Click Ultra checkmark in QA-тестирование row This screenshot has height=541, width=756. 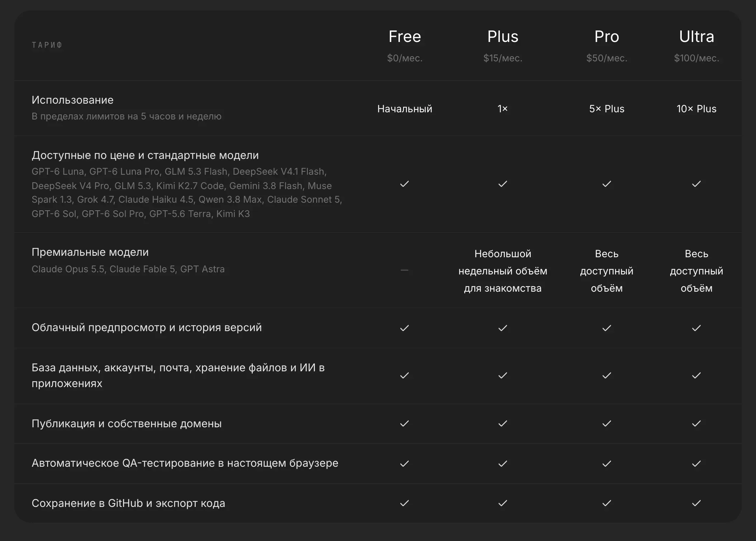click(x=696, y=464)
